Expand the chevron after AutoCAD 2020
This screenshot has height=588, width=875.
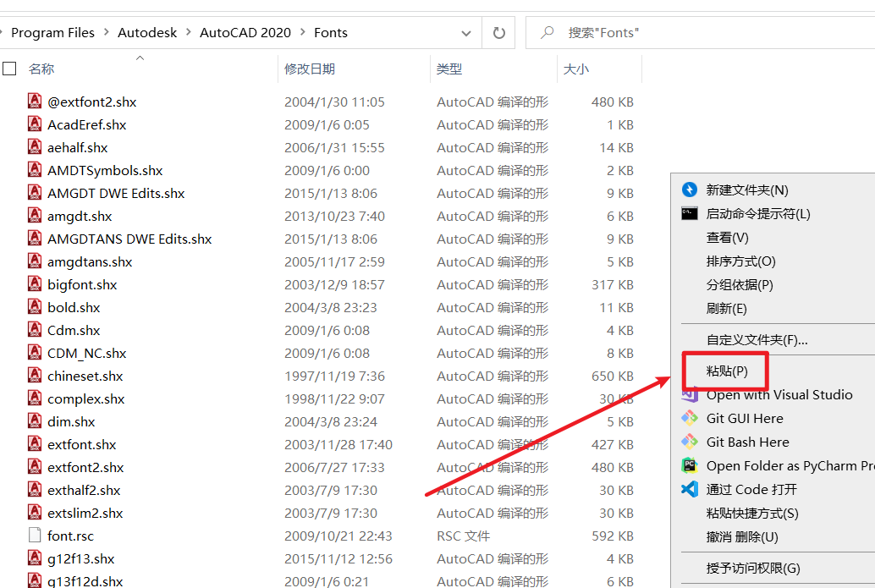[302, 33]
